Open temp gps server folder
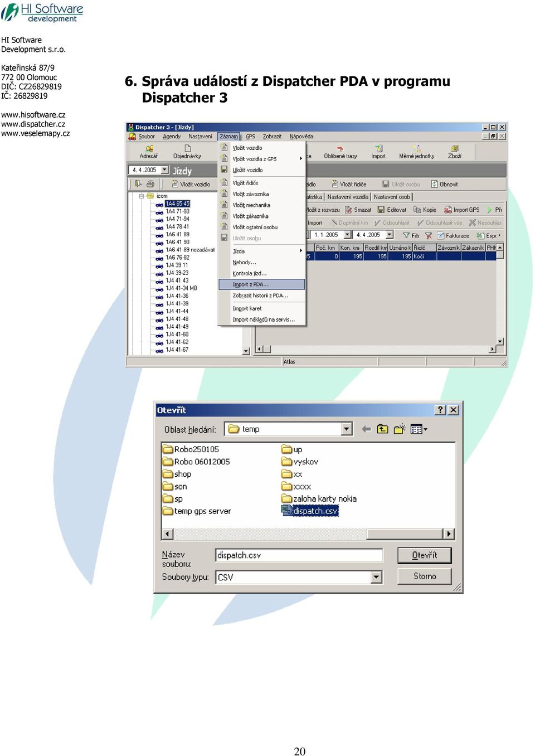 coord(197,511)
